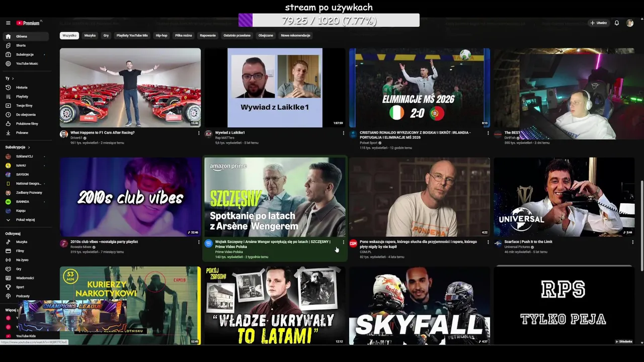Play RPS Tylko Peja thumbnail
644x362 pixels.
tap(564, 306)
